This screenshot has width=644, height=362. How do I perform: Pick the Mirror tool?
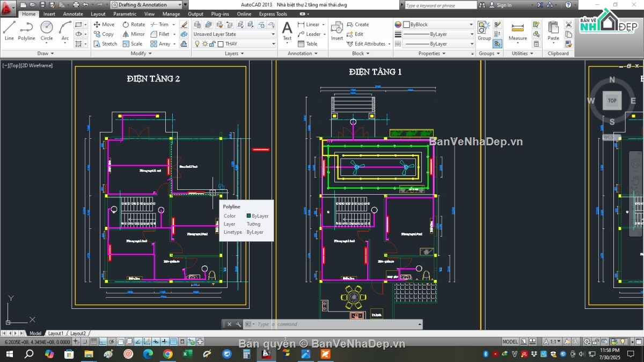pyautogui.click(x=134, y=34)
